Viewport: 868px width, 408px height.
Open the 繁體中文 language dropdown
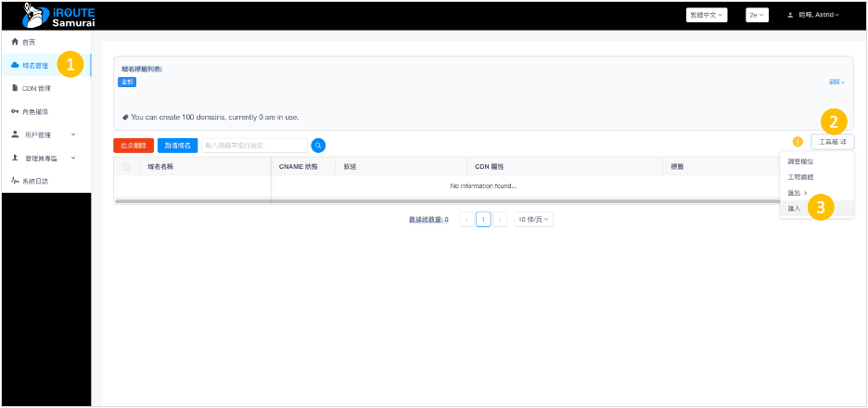(707, 15)
